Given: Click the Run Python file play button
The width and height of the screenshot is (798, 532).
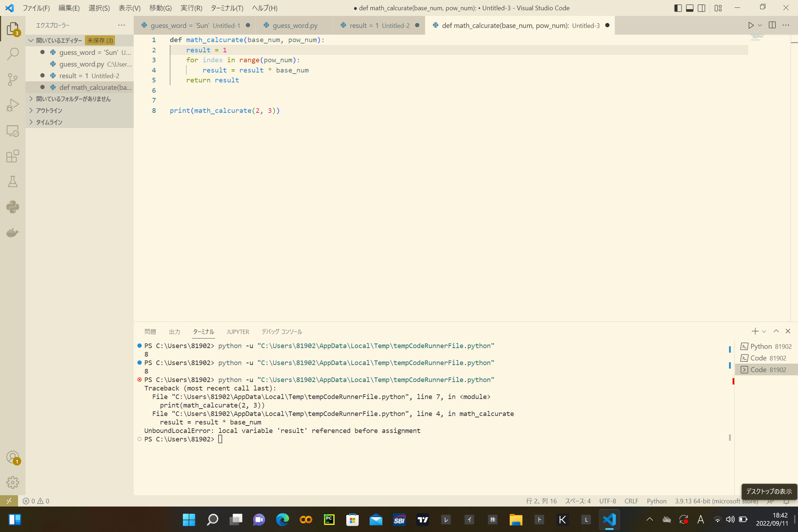Looking at the screenshot, I should 750,25.
